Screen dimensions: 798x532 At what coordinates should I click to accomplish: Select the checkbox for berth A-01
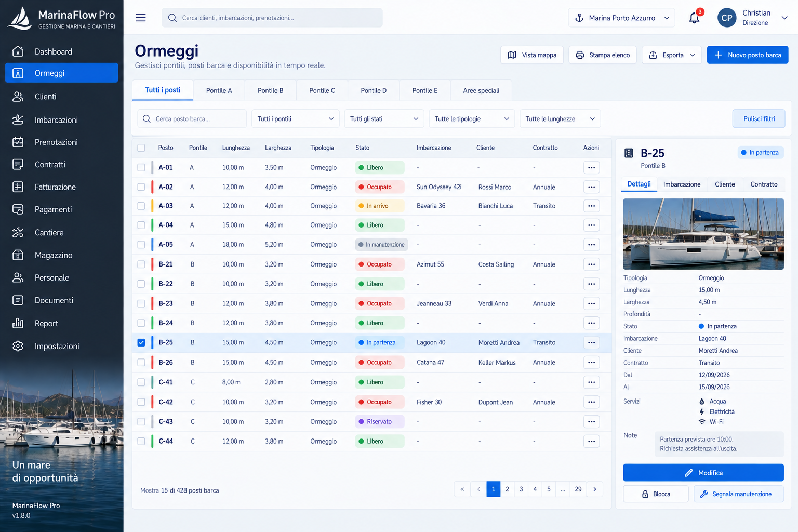[141, 168]
